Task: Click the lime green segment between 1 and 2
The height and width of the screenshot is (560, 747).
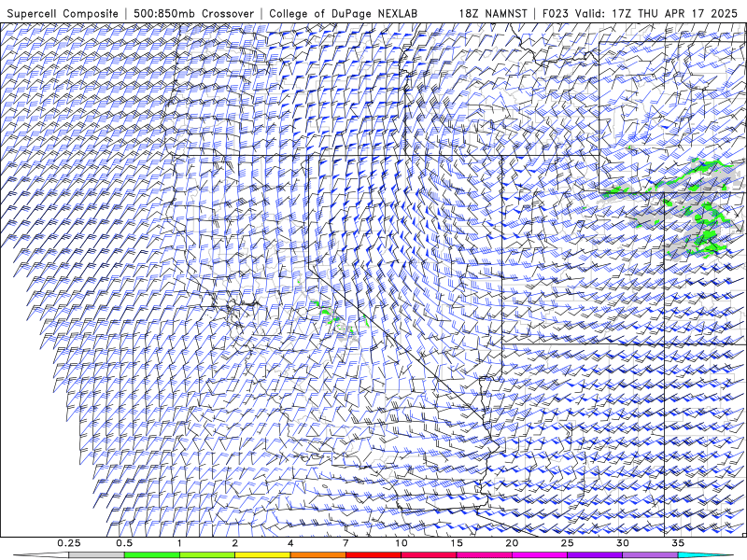Action: tap(207, 555)
